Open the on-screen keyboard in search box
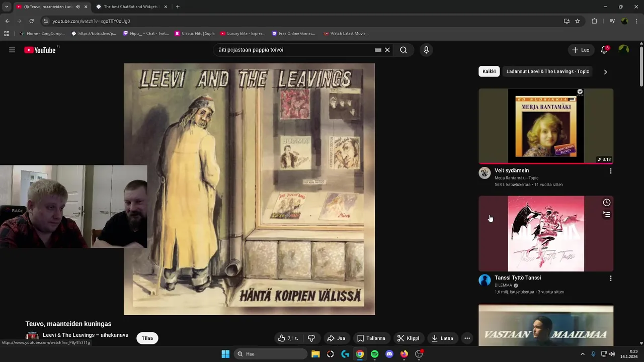644x362 pixels. (x=378, y=50)
